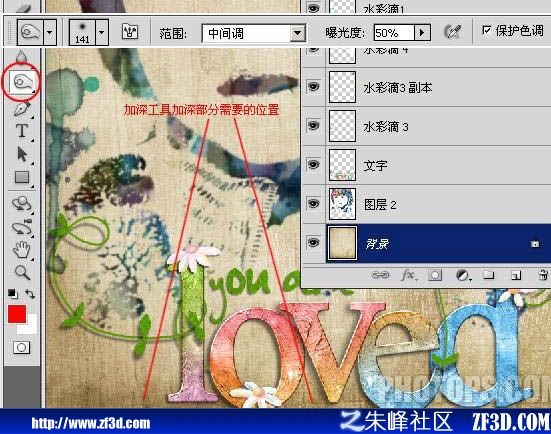Image resolution: width=551 pixels, height=434 pixels.
Task: Toggle the 保护色调 checkbox
Action: [x=487, y=31]
